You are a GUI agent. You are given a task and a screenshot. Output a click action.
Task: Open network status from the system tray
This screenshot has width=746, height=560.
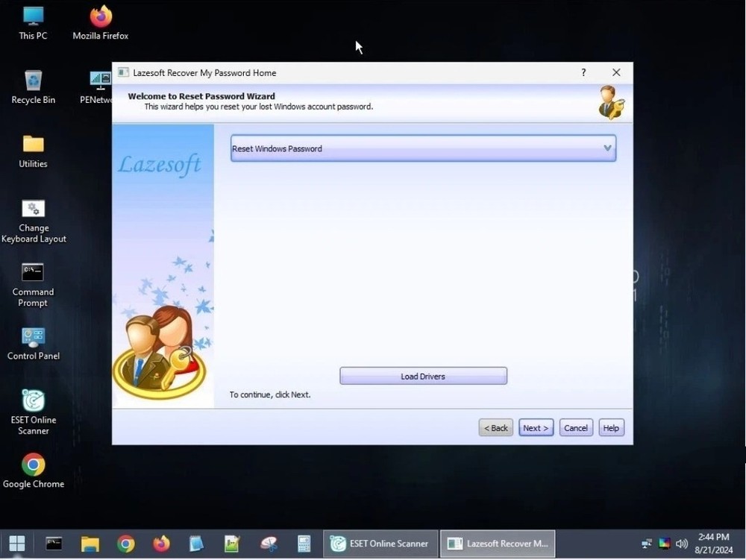pos(645,544)
